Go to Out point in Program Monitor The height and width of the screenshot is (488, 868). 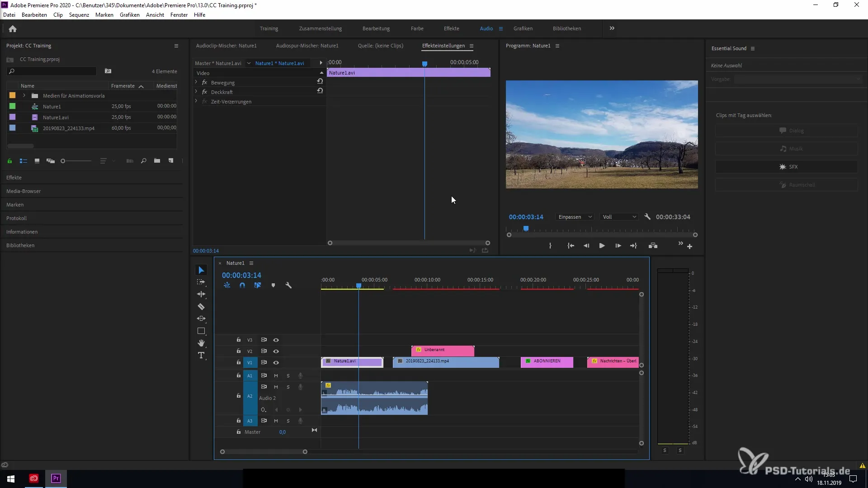click(x=633, y=246)
